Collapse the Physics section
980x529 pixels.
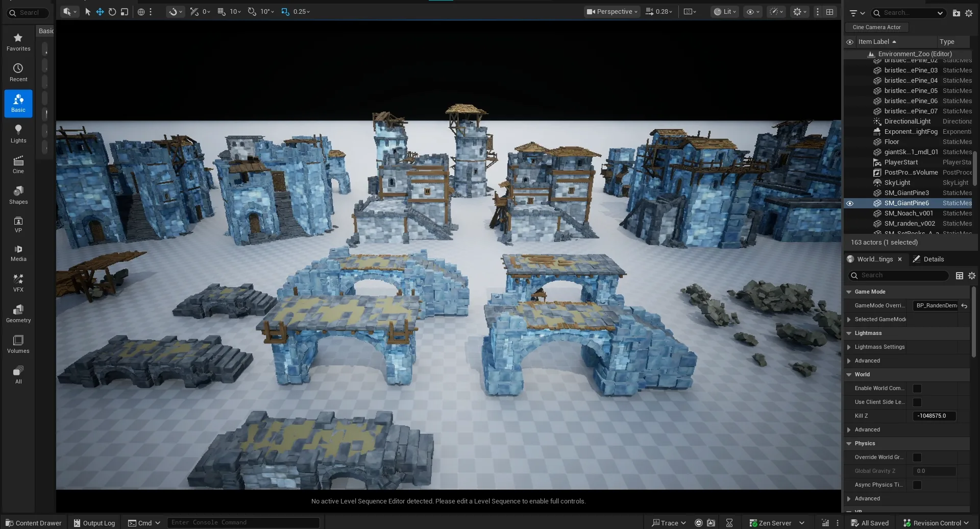click(849, 444)
